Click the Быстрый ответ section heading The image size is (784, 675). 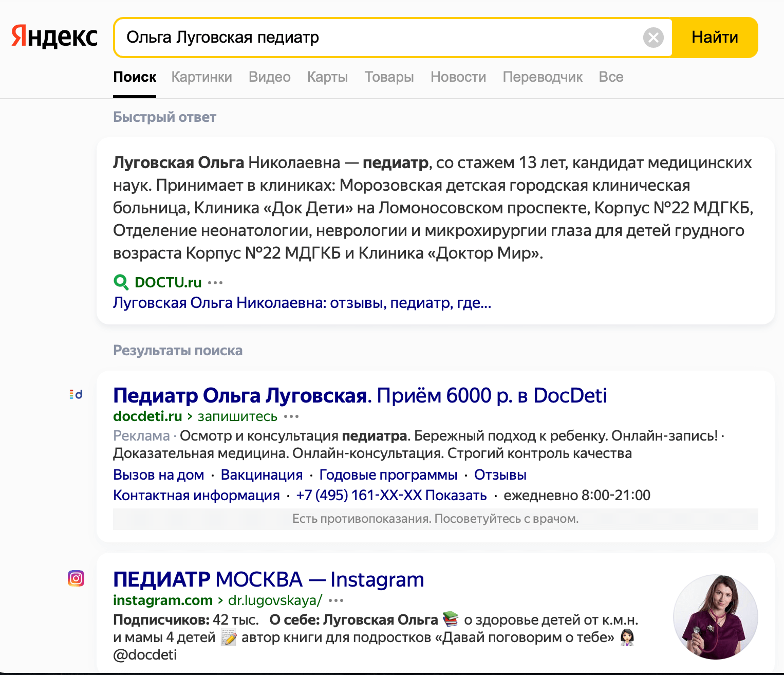click(x=164, y=117)
